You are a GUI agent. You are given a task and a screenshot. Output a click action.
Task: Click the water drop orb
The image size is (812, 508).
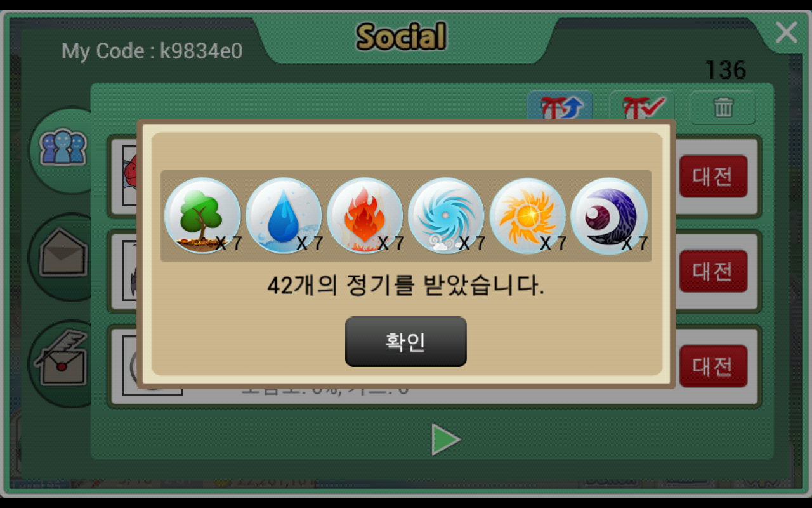coord(284,215)
